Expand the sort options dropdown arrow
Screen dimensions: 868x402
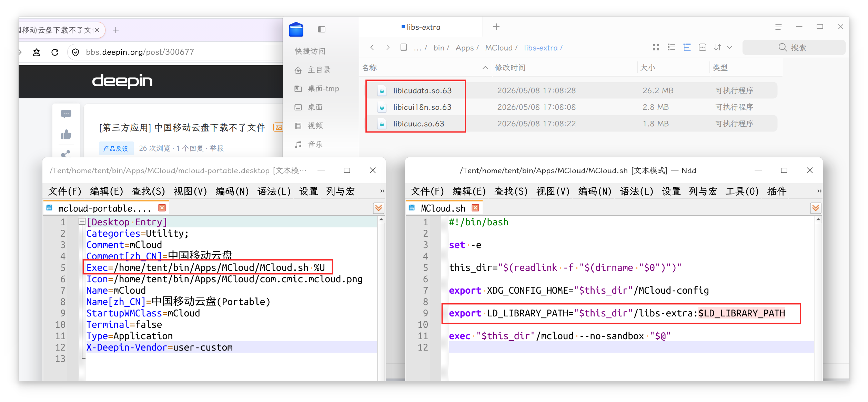tap(729, 47)
